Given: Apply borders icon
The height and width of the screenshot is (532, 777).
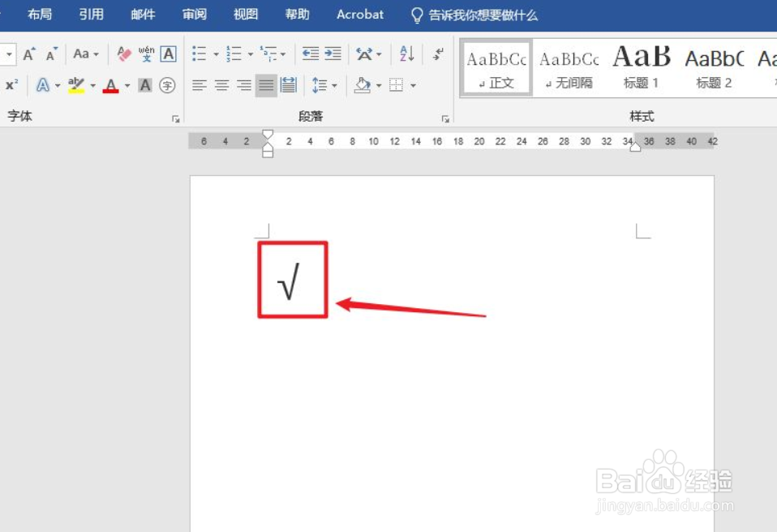Looking at the screenshot, I should (396, 85).
